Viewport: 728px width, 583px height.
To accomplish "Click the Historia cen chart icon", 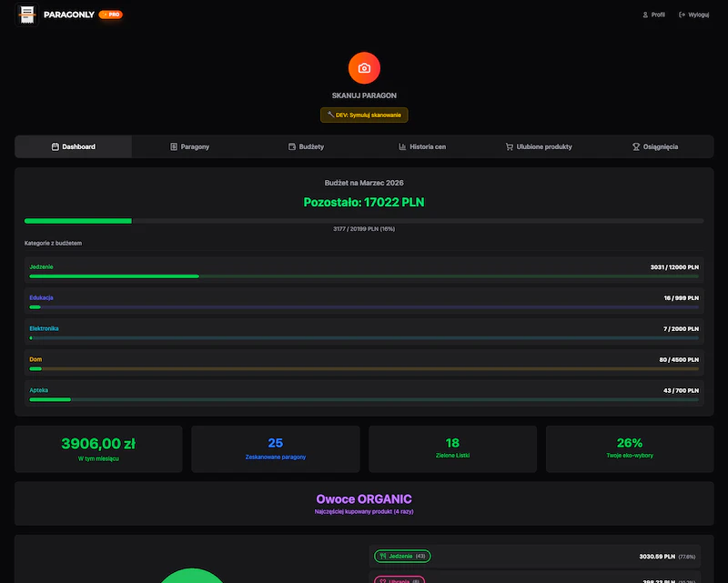I will (x=402, y=146).
